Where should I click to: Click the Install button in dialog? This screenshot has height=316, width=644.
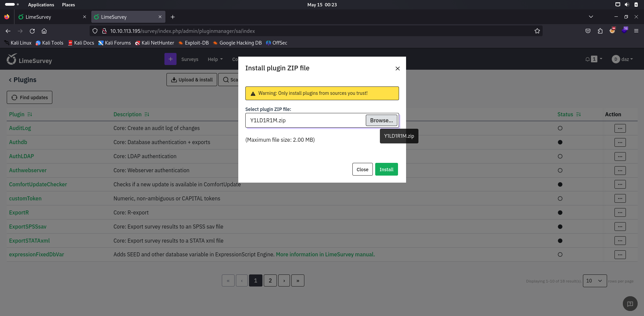pos(386,170)
